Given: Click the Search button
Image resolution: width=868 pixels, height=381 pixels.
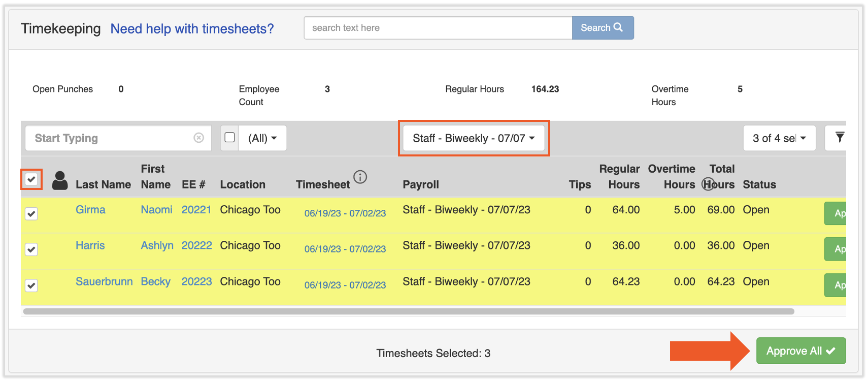Looking at the screenshot, I should 602,28.
